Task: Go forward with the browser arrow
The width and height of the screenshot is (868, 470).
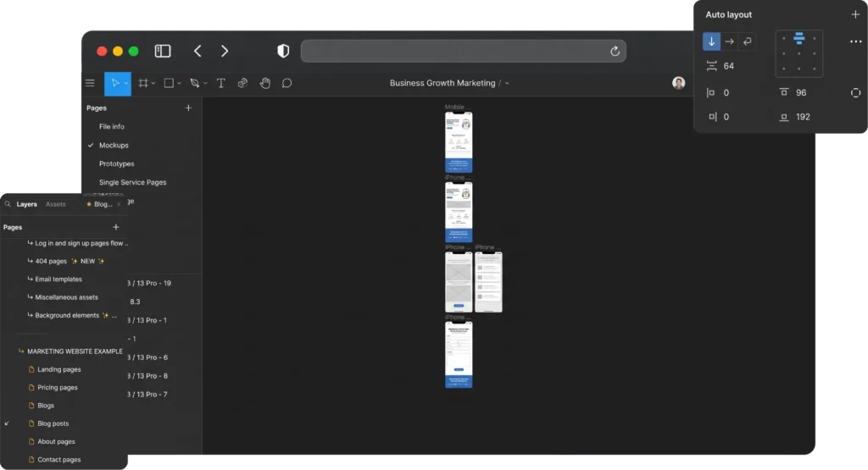Action: click(x=224, y=51)
